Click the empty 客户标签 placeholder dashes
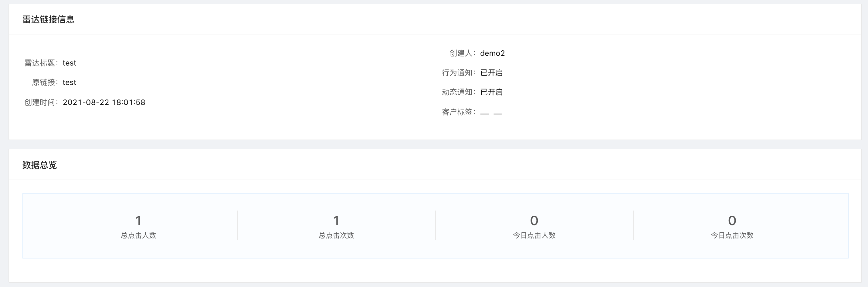Screen dimensions: 868x287 point(491,113)
